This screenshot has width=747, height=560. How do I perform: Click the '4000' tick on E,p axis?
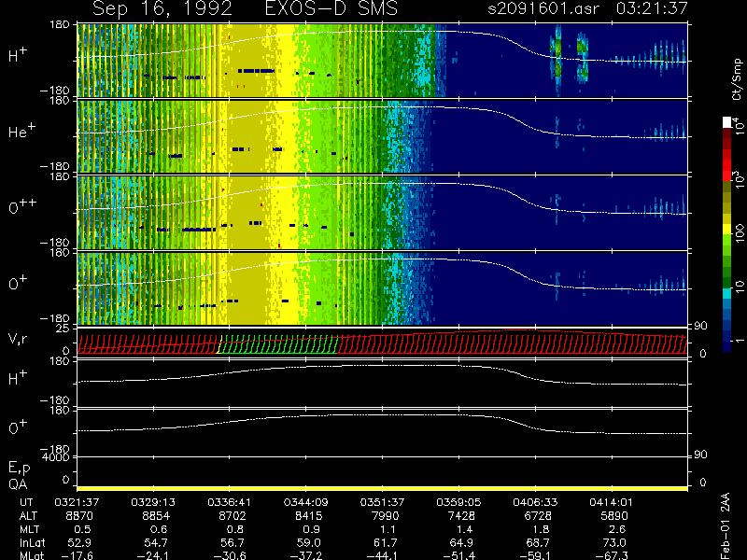(58, 457)
